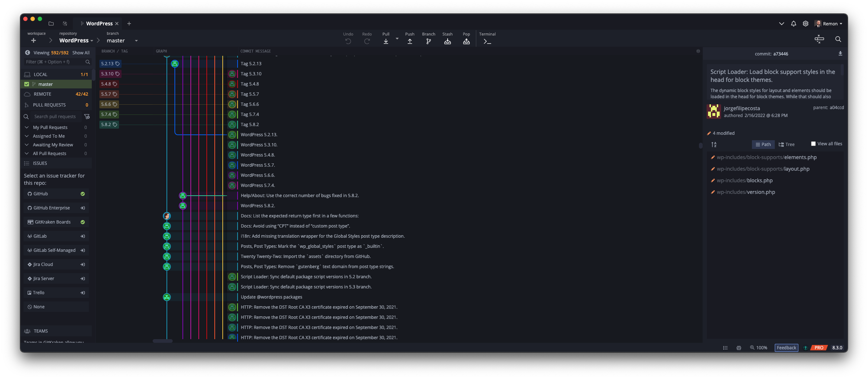Open the notifications bell icon
This screenshot has width=868, height=379.
[x=793, y=24]
